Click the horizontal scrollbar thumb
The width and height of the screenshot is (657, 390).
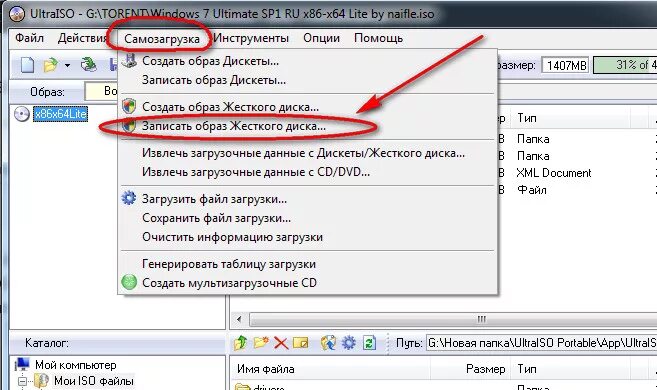pyautogui.click(x=453, y=319)
